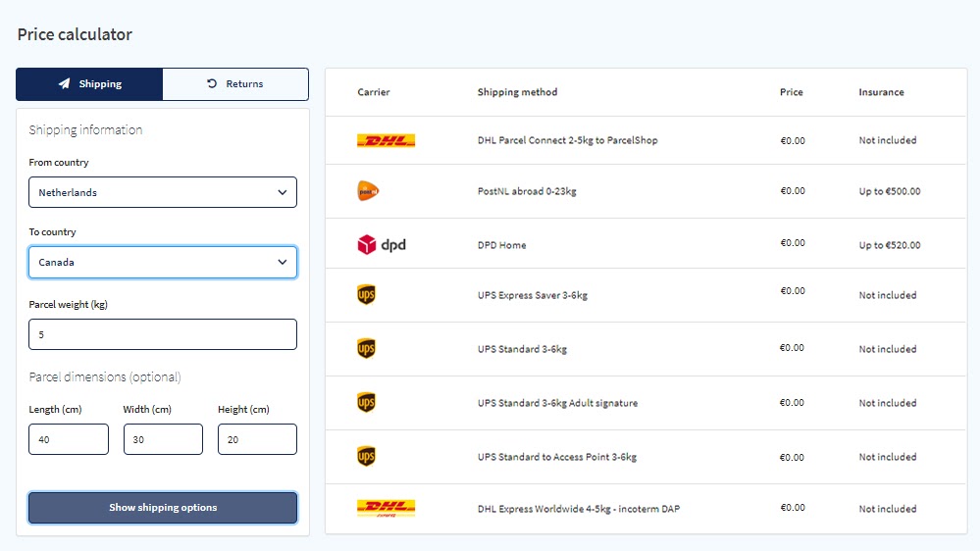Click the Insurance column header
The image size is (980, 551).
click(x=881, y=92)
